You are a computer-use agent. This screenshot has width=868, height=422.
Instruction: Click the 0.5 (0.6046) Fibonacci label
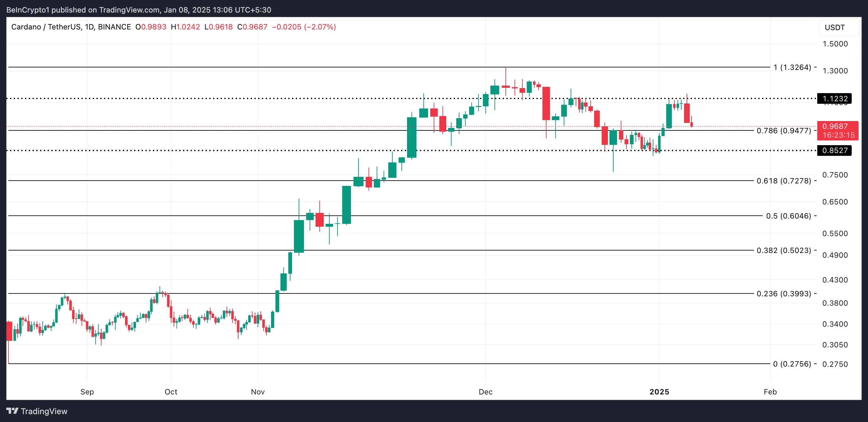(788, 216)
